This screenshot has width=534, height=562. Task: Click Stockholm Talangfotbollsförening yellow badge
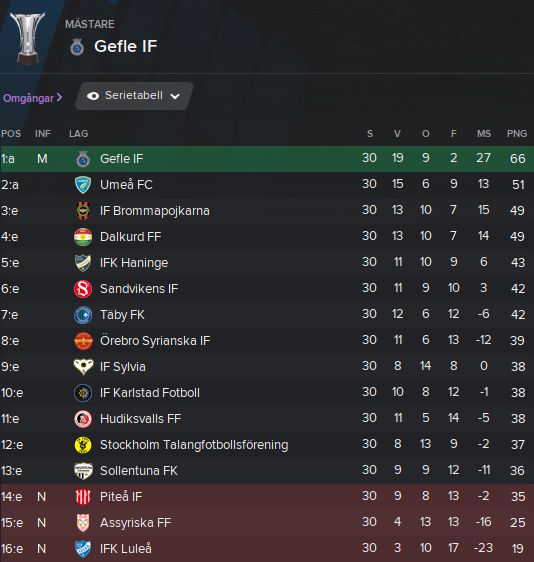point(83,445)
